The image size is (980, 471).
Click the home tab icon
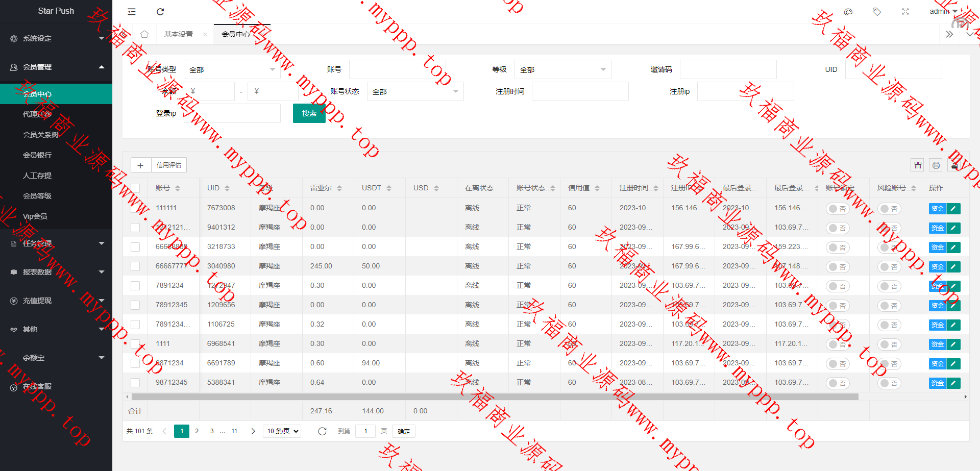[x=144, y=34]
